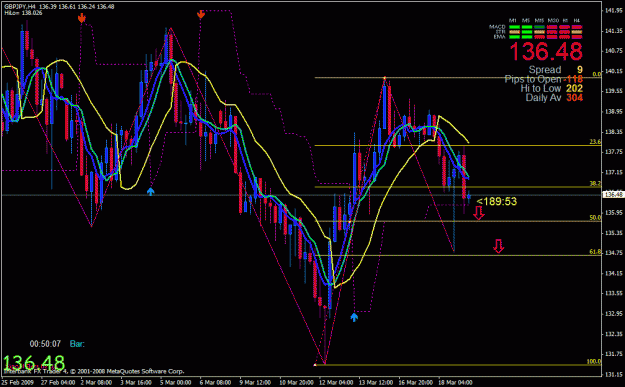Image resolution: width=625 pixels, height=387 pixels.
Task: Click the MACD M5 signal bar
Action: [527, 27]
